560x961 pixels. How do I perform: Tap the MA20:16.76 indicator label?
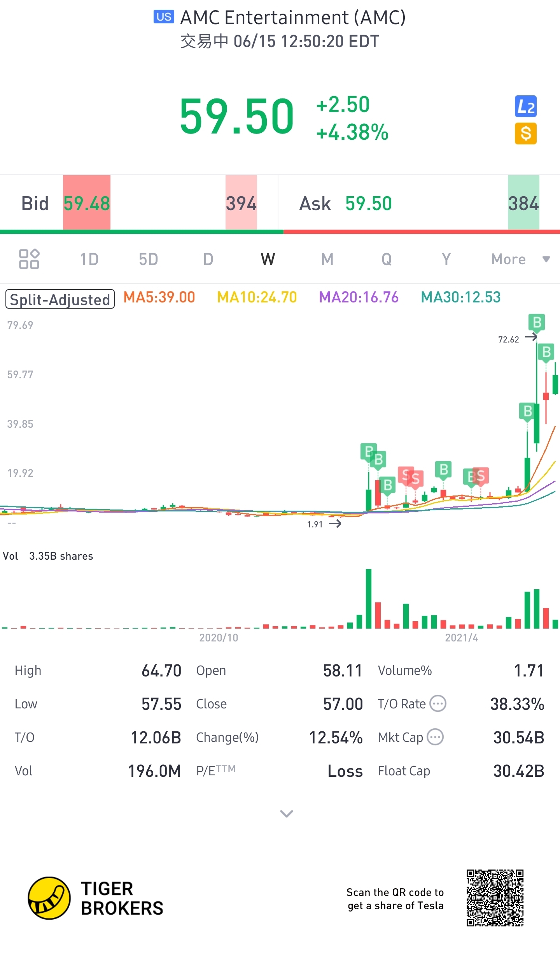tap(359, 297)
